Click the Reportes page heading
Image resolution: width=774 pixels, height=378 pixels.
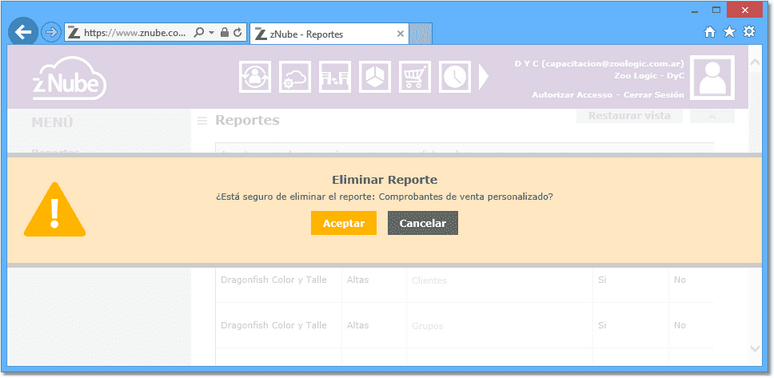[x=247, y=120]
